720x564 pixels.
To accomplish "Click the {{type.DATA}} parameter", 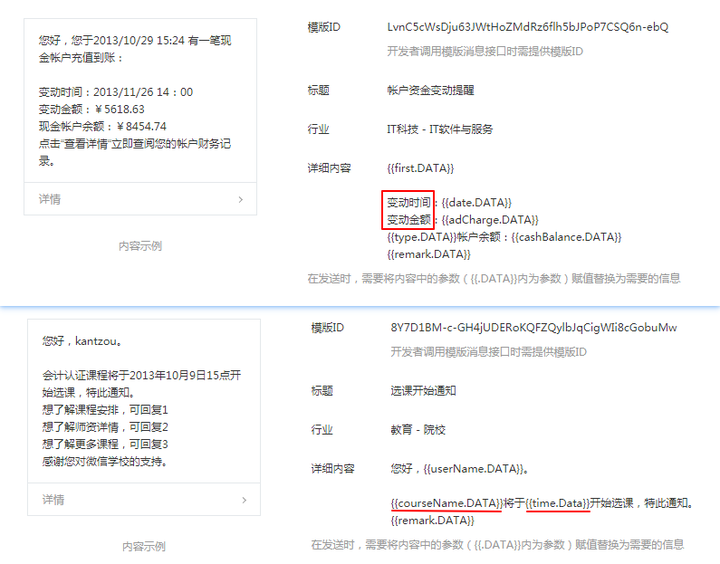I will click(422, 237).
